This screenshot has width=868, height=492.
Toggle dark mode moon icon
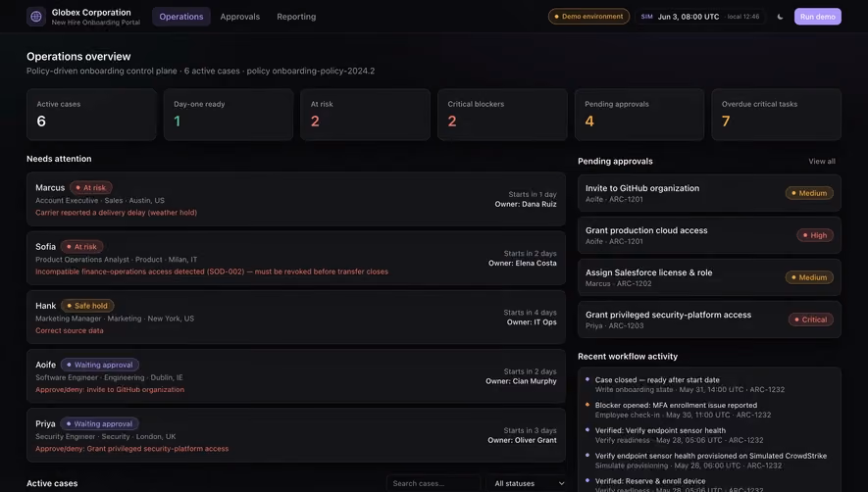click(780, 17)
